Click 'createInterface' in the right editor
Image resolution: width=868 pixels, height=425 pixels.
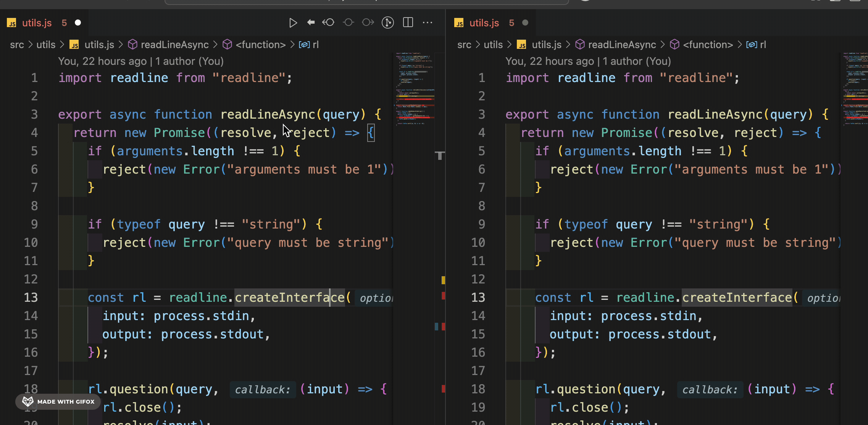(737, 298)
